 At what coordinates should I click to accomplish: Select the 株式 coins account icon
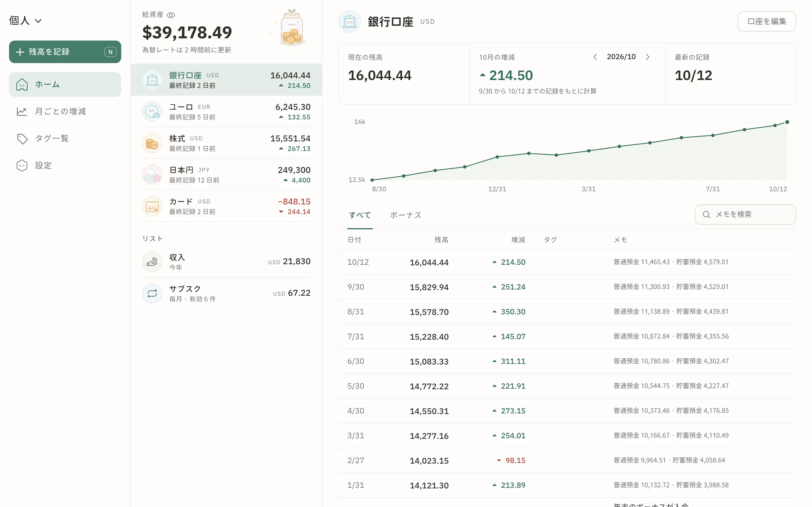click(x=152, y=143)
